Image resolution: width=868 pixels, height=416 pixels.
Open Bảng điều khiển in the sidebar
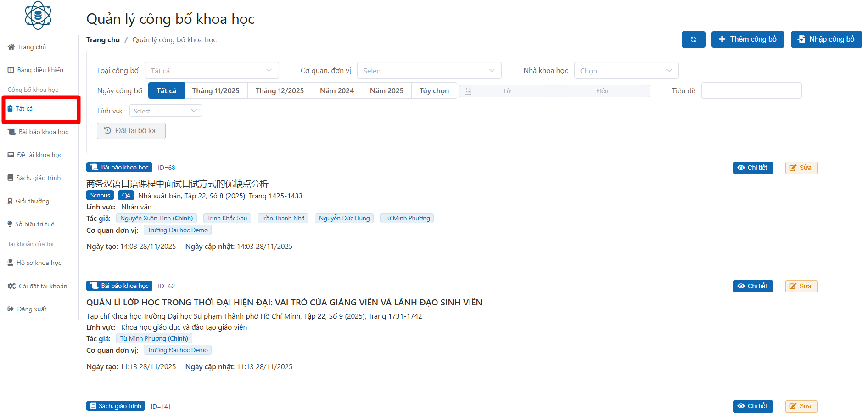(40, 70)
